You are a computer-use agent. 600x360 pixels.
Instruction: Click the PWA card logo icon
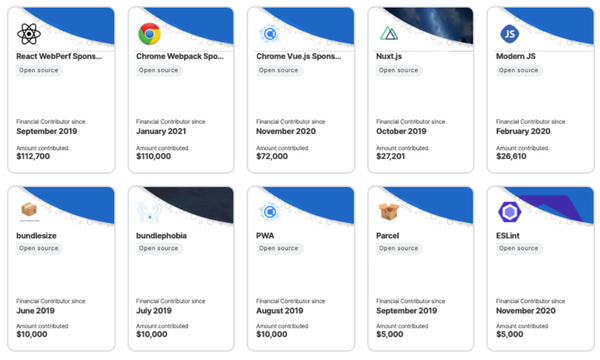pos(269,212)
